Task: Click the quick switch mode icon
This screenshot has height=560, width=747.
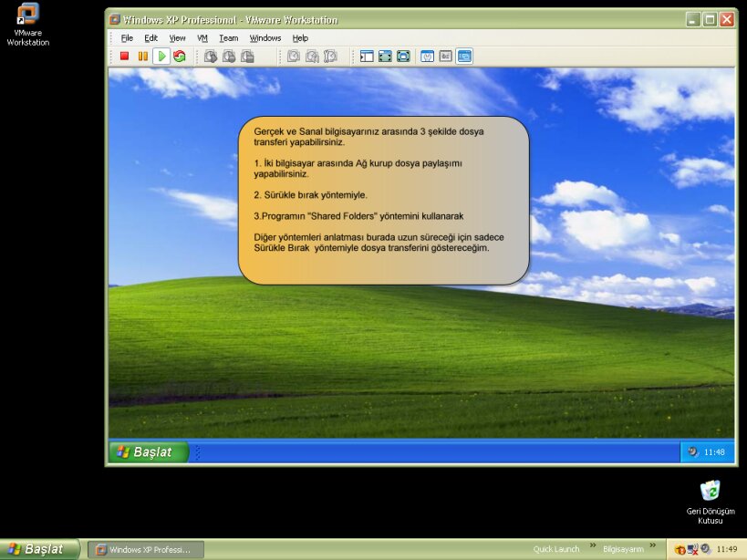Action: (403, 57)
